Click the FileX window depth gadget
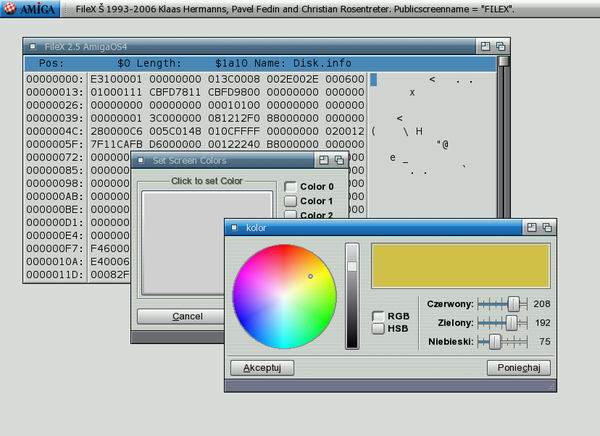Viewport: 600px width, 436px height. click(x=502, y=46)
